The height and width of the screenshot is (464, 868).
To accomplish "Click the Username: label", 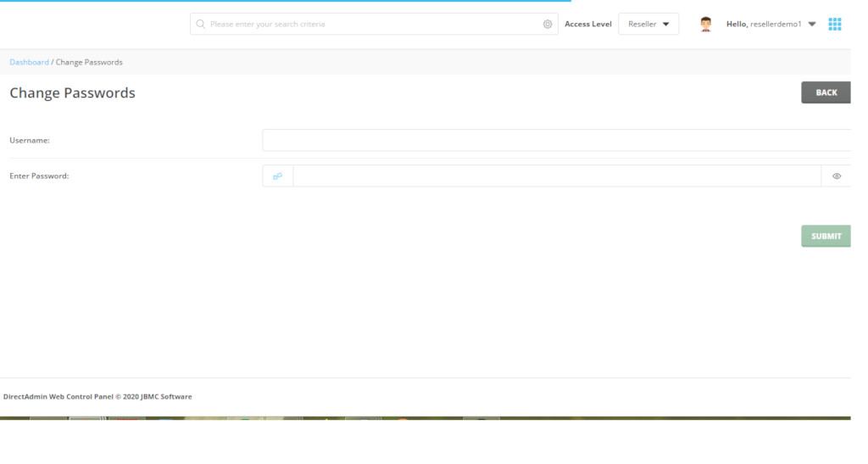I will coord(30,140).
